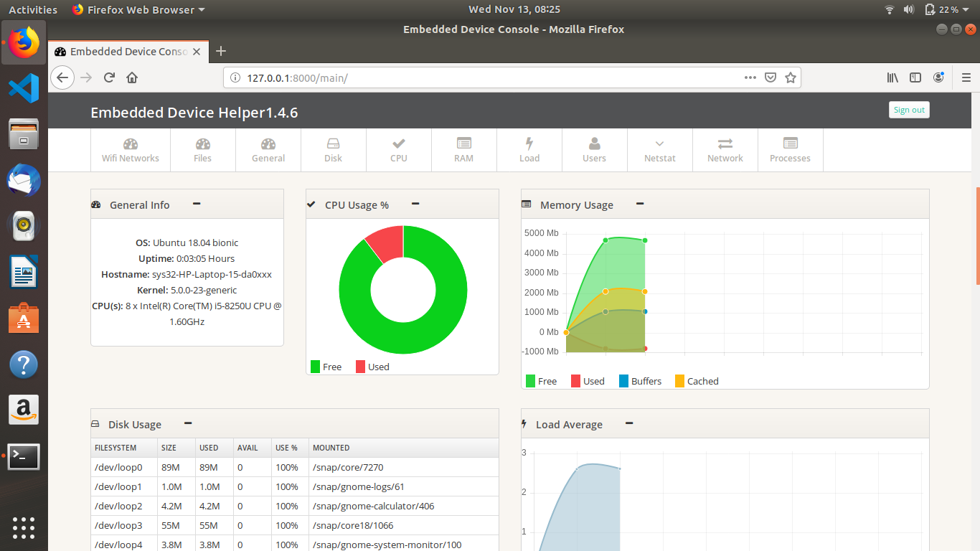This screenshot has width=980, height=551.
Task: Open the Netstat nav item
Action: [660, 150]
